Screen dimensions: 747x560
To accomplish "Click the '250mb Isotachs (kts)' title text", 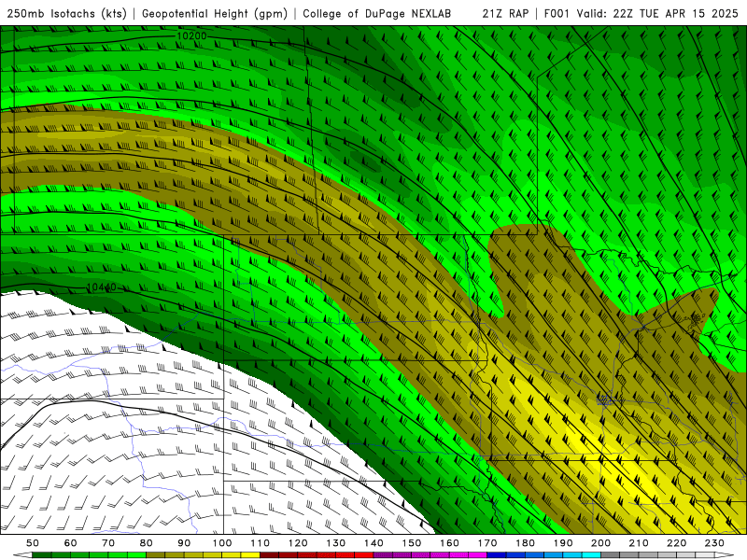I will pyautogui.click(x=66, y=13).
